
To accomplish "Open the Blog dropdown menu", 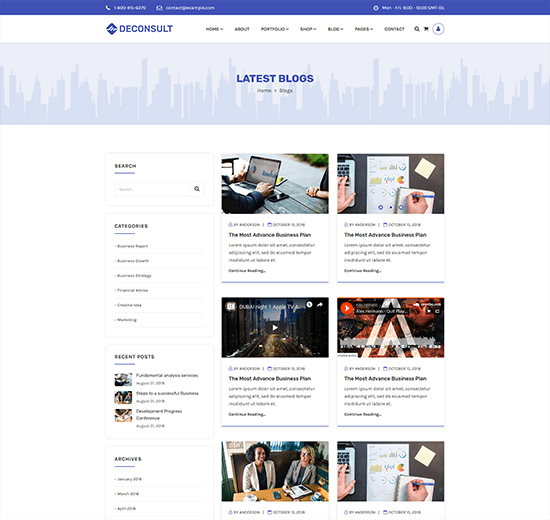I will (335, 29).
